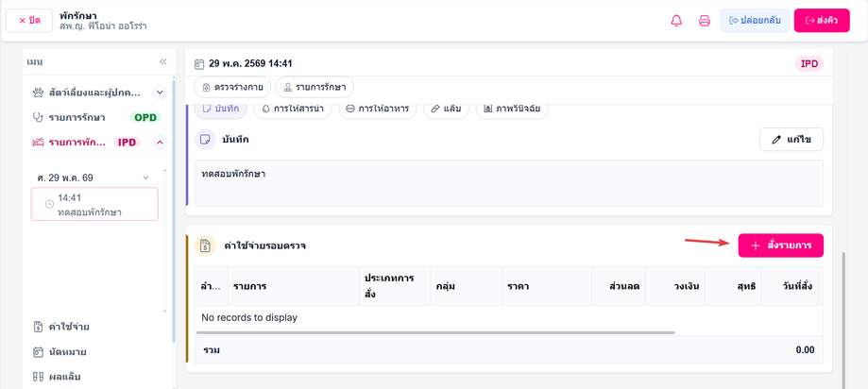
Task: Click the ส่งคิว button
Action: (x=822, y=21)
